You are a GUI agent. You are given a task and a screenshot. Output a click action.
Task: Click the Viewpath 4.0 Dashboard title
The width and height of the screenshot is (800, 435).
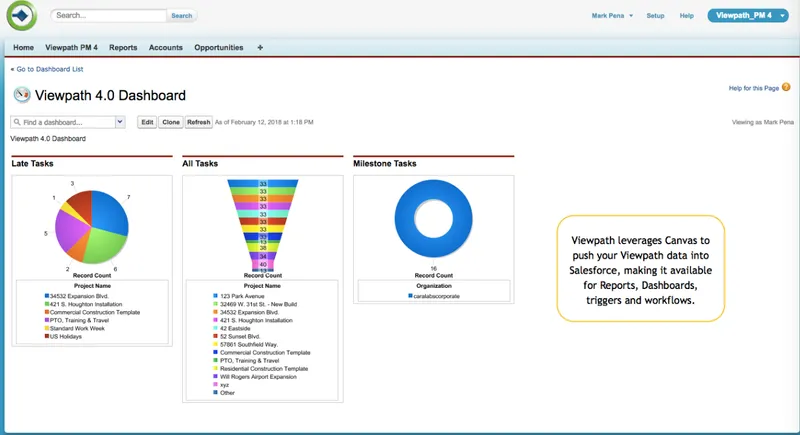pyautogui.click(x=110, y=95)
